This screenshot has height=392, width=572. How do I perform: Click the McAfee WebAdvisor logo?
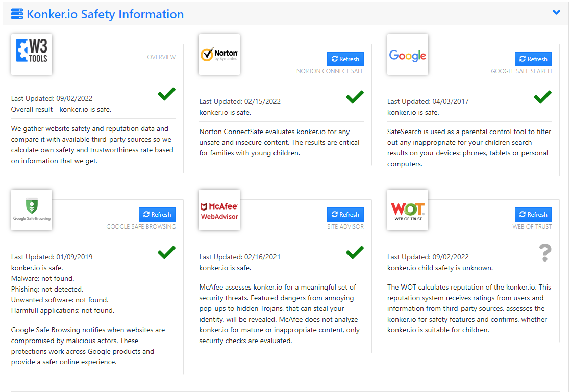pos(219,210)
